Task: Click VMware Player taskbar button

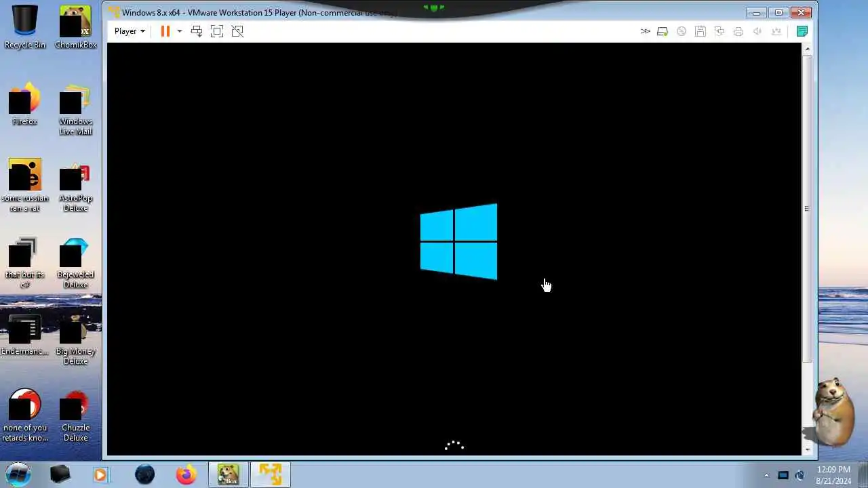Action: [x=271, y=474]
